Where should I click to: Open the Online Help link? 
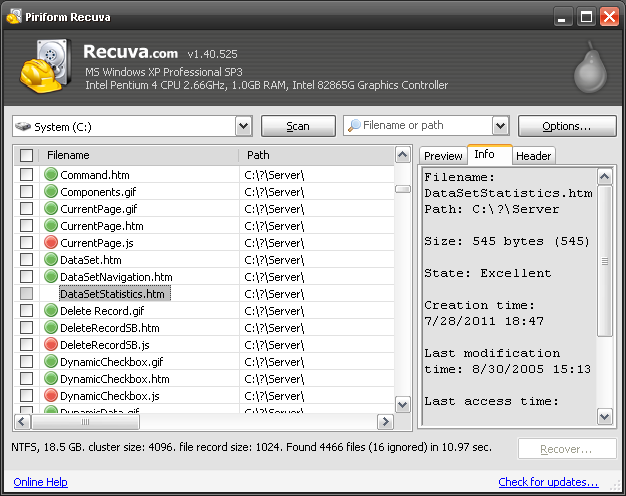click(x=40, y=482)
